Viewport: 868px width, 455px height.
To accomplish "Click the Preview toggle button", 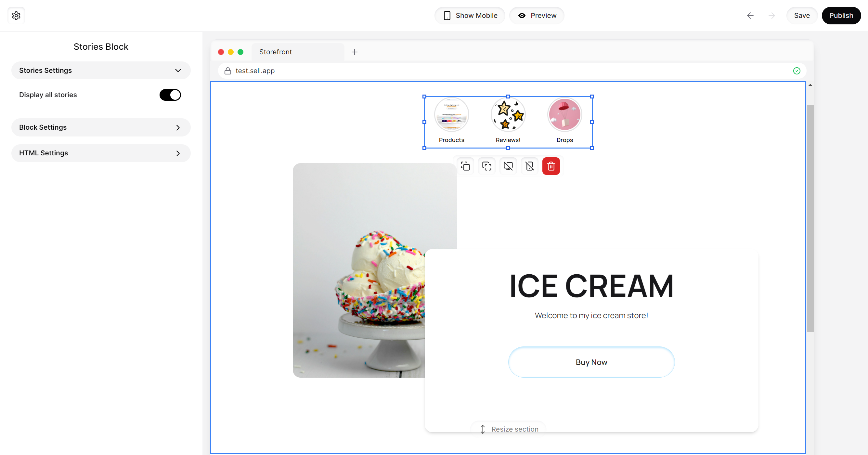I will (x=537, y=16).
